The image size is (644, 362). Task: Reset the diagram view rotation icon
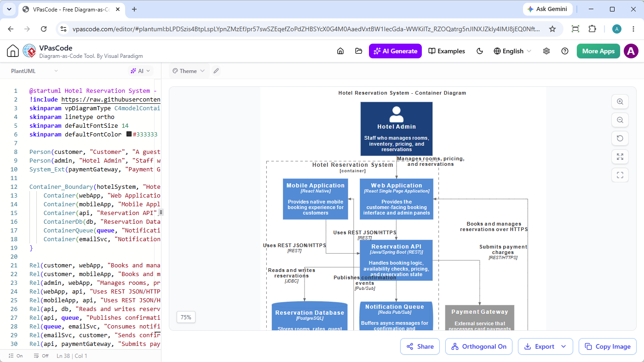(x=620, y=138)
